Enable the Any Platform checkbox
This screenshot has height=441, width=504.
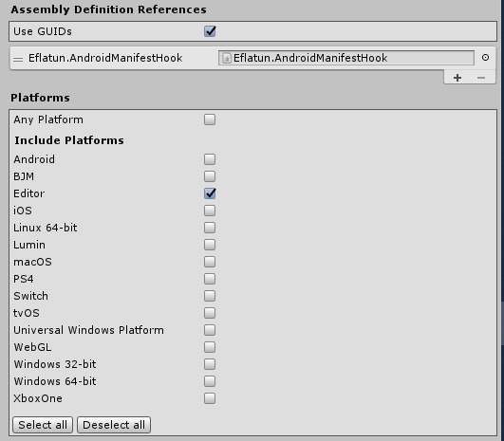coord(210,119)
